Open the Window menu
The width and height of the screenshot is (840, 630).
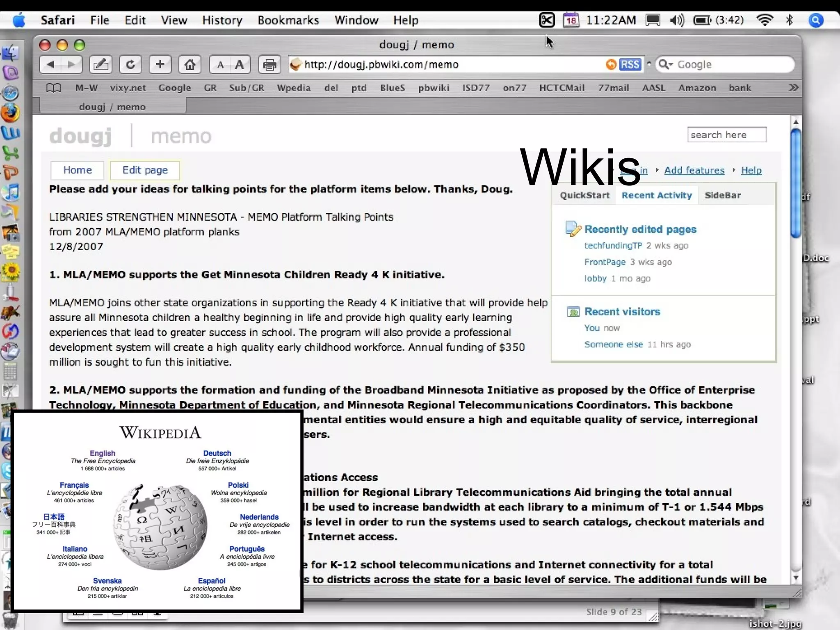tap(356, 20)
